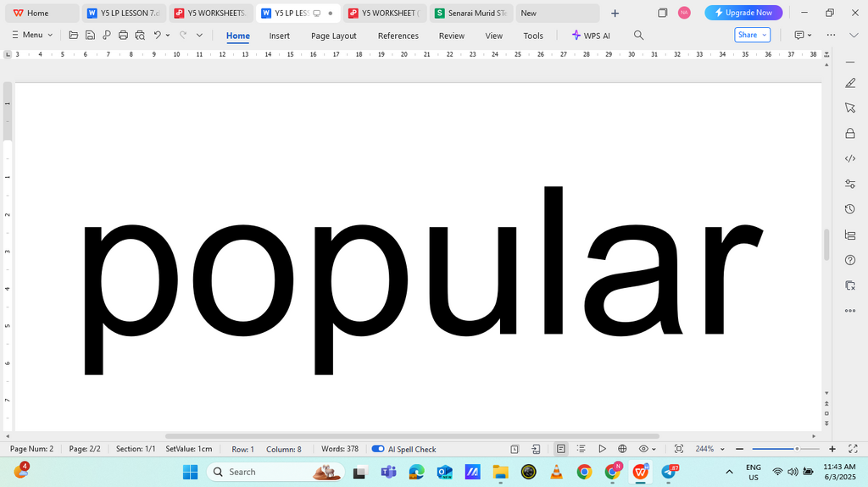868x487 pixels.
Task: Open the 244% zoom level dropdown
Action: (709, 449)
